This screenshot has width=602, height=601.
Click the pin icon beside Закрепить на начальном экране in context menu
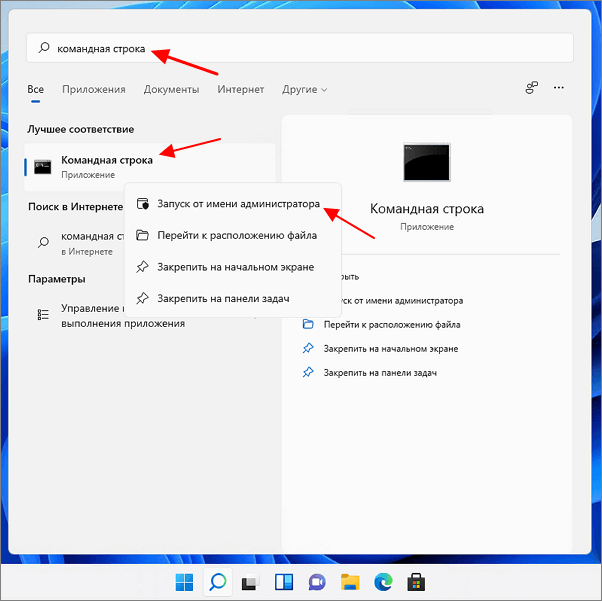pos(142,267)
